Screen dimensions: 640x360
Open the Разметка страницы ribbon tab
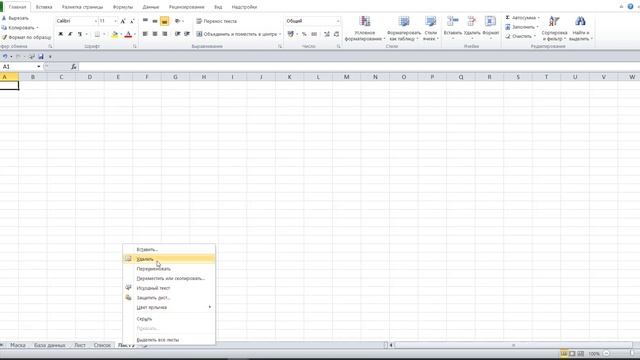(82, 7)
